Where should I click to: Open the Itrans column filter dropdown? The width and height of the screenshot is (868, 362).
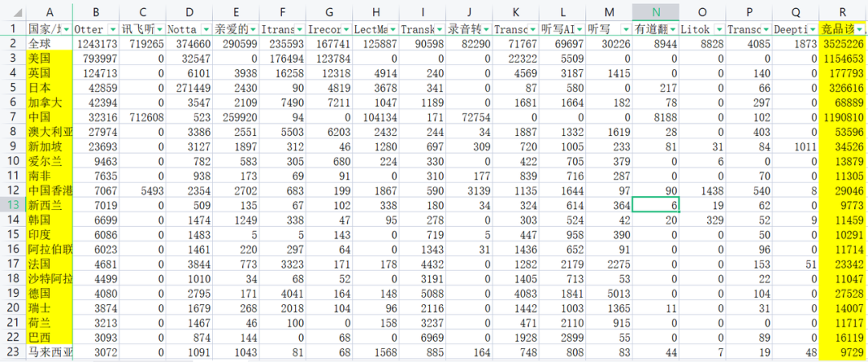(300, 29)
